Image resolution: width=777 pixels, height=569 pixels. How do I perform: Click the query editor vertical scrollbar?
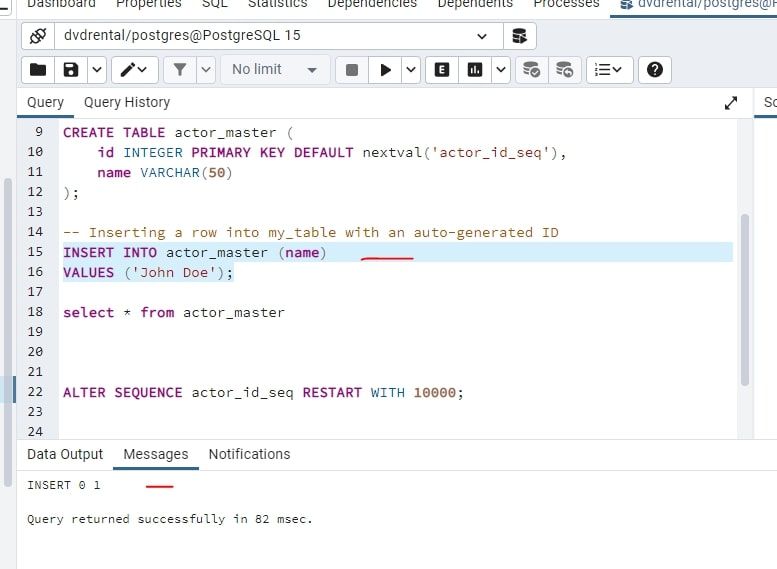click(x=745, y=299)
